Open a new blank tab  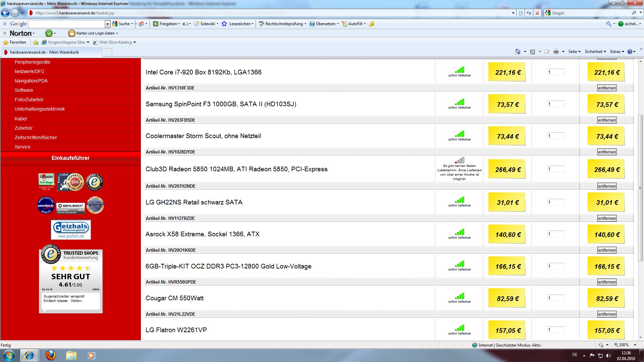(x=107, y=52)
